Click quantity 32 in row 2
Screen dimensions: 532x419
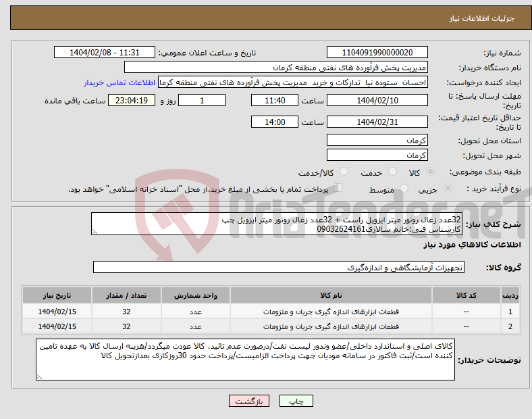[126, 326]
